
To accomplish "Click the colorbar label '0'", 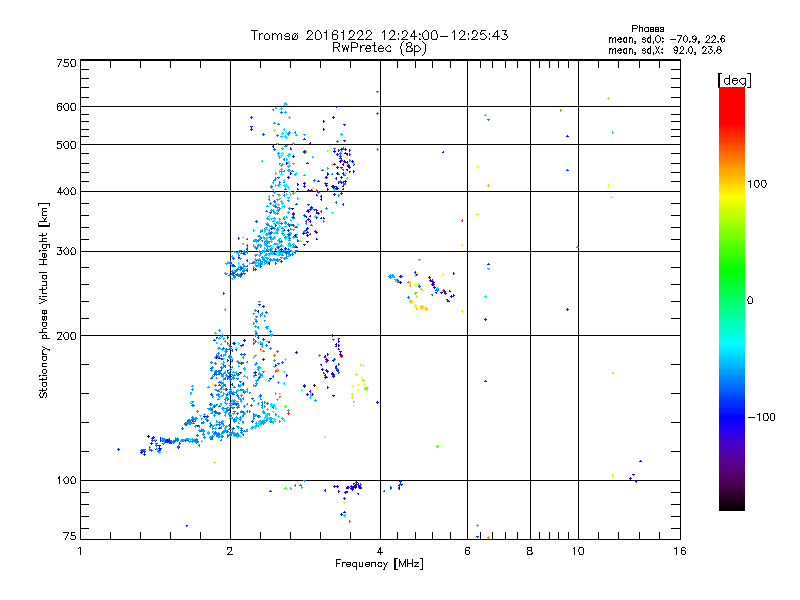I will click(750, 300).
